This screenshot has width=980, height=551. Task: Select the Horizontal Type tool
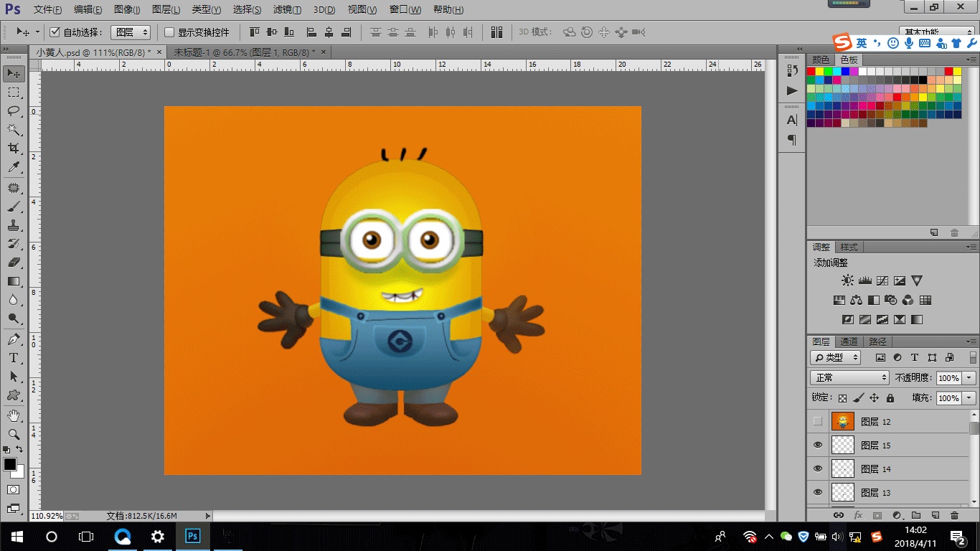14,358
